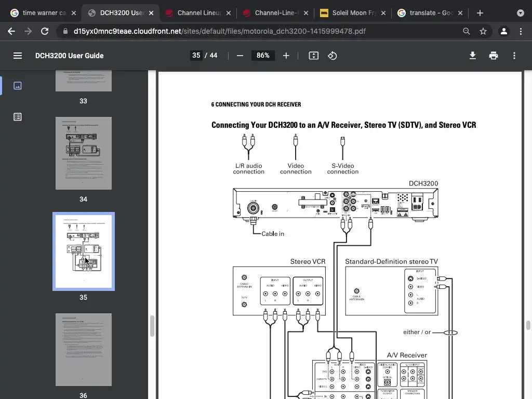Click the either / or label

coord(417,332)
